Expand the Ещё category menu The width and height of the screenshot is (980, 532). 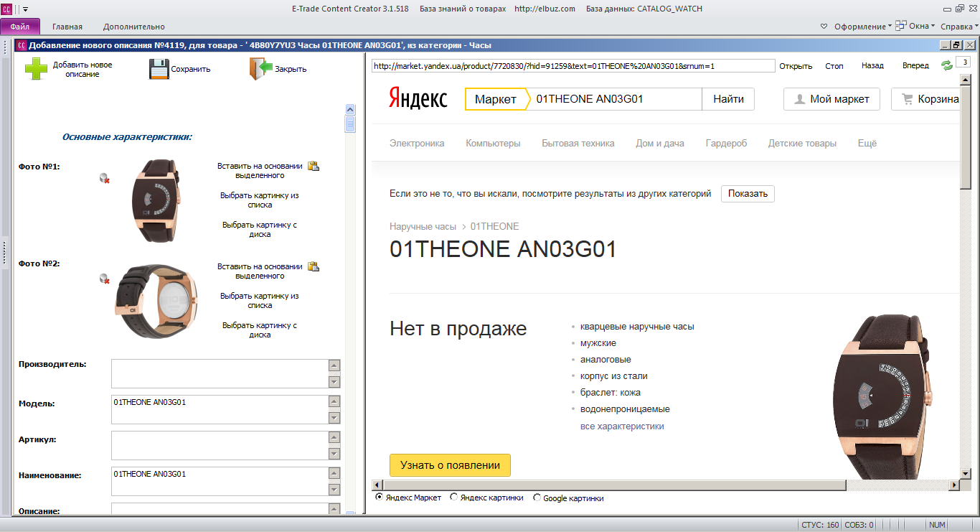coord(867,143)
